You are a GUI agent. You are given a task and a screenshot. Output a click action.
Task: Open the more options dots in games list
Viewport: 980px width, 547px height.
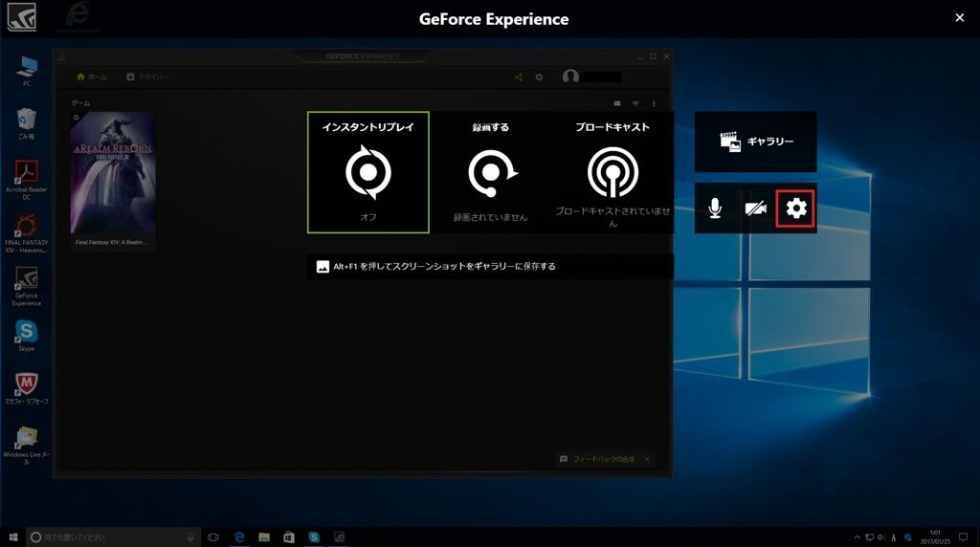[654, 103]
